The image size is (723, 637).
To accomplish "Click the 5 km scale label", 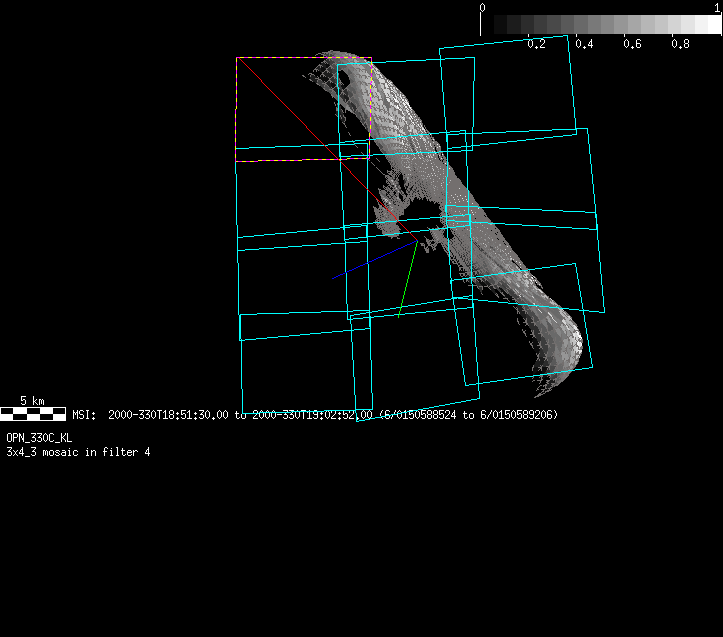I will [x=32, y=401].
